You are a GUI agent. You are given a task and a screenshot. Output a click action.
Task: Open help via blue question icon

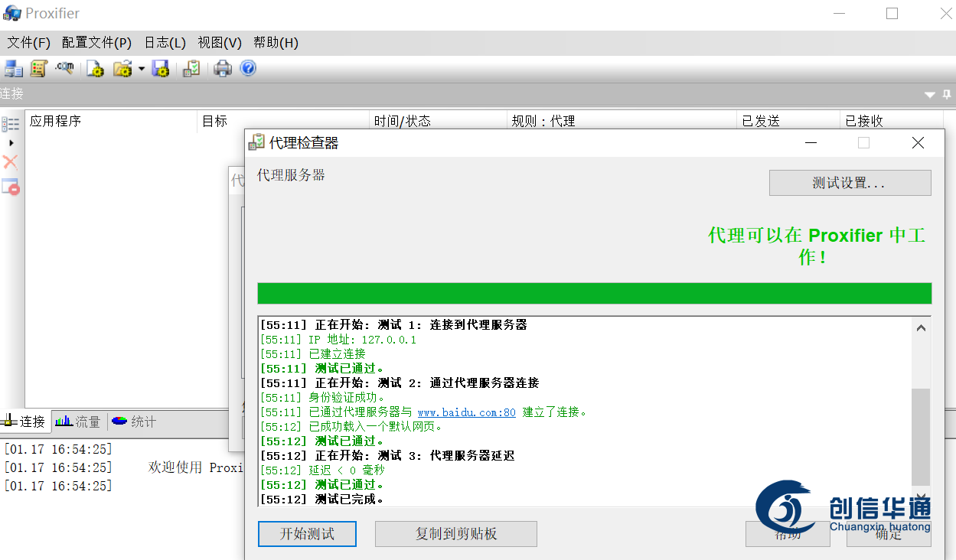[x=248, y=69]
